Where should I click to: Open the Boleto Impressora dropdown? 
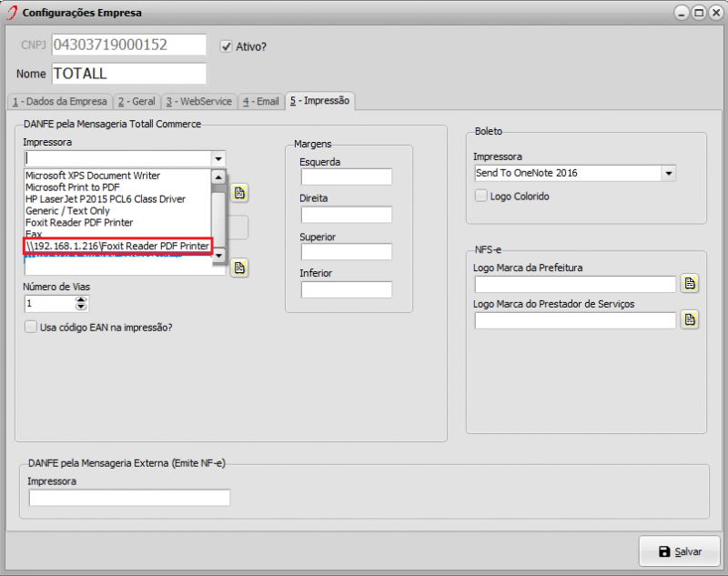669,173
